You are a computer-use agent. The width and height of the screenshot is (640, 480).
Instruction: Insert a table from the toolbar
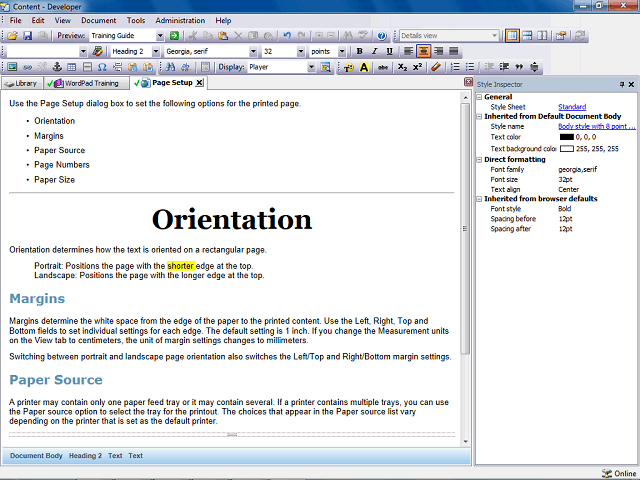pos(72,67)
